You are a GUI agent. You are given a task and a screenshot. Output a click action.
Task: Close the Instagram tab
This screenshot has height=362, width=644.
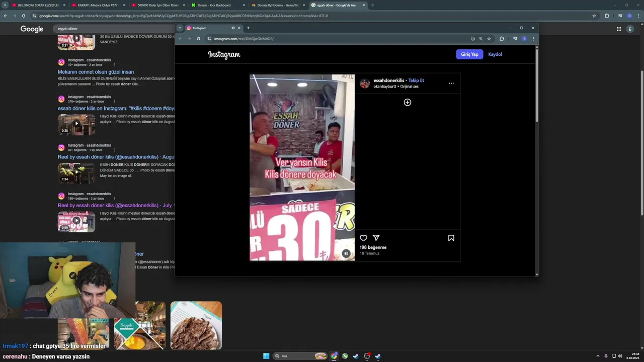click(x=239, y=28)
